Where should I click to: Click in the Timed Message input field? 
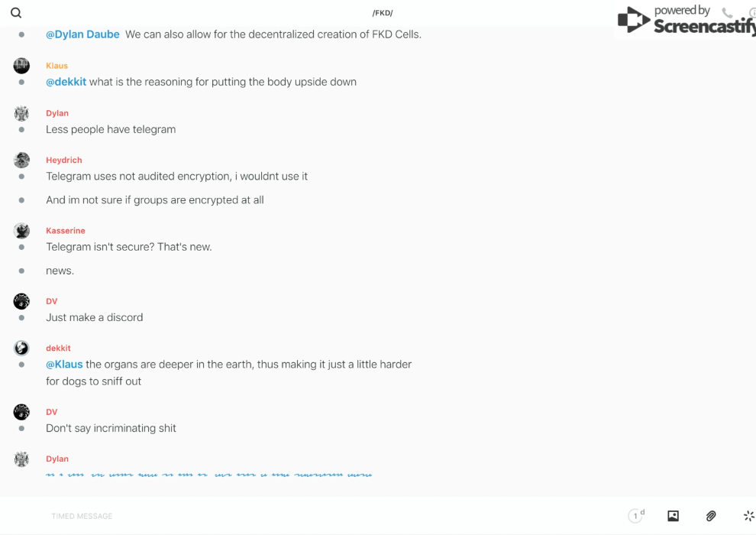(305, 516)
